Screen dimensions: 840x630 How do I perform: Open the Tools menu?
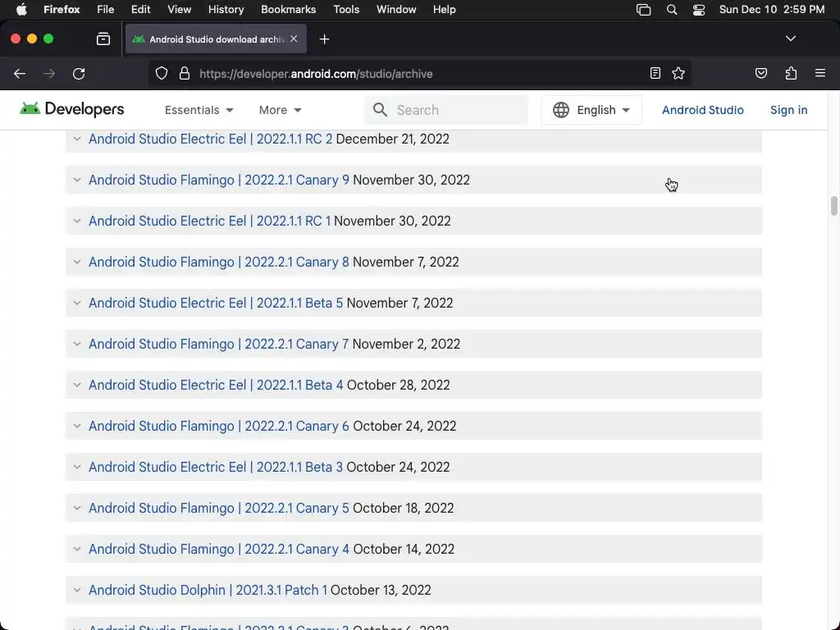pyautogui.click(x=346, y=9)
